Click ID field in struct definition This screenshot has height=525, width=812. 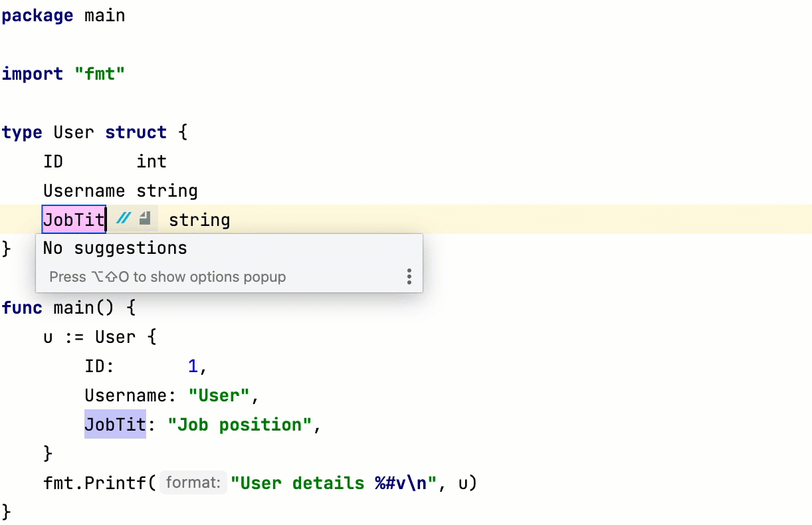(x=52, y=161)
